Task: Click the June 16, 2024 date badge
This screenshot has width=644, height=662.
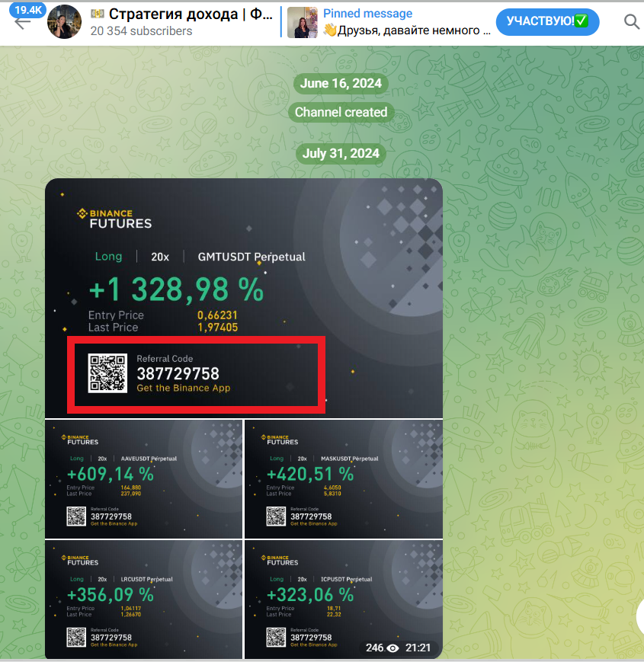Action: click(x=341, y=84)
